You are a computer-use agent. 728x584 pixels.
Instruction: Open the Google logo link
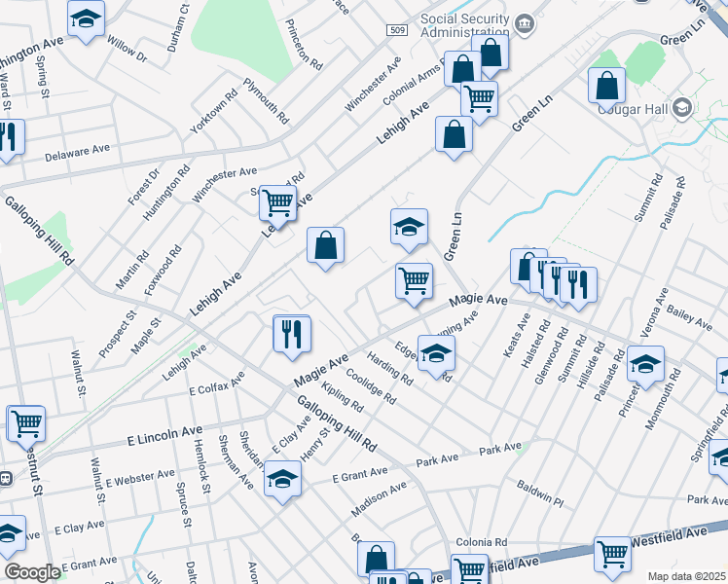31,572
